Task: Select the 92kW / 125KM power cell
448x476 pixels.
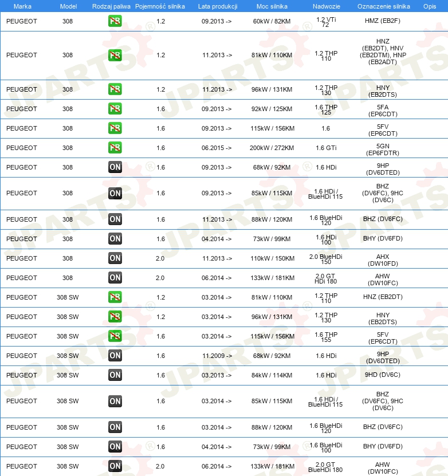Action: coord(272,109)
